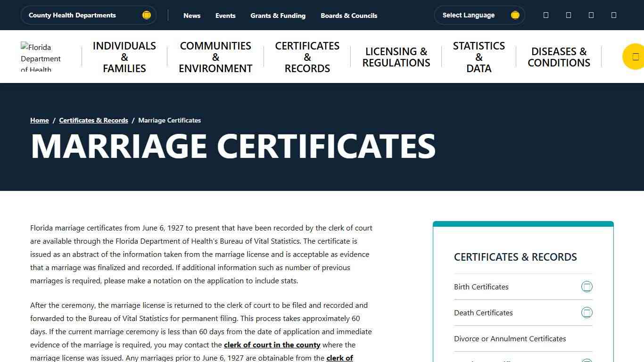The height and width of the screenshot is (362, 644).
Task: Click the last social media icon in the header
Action: pos(613,15)
